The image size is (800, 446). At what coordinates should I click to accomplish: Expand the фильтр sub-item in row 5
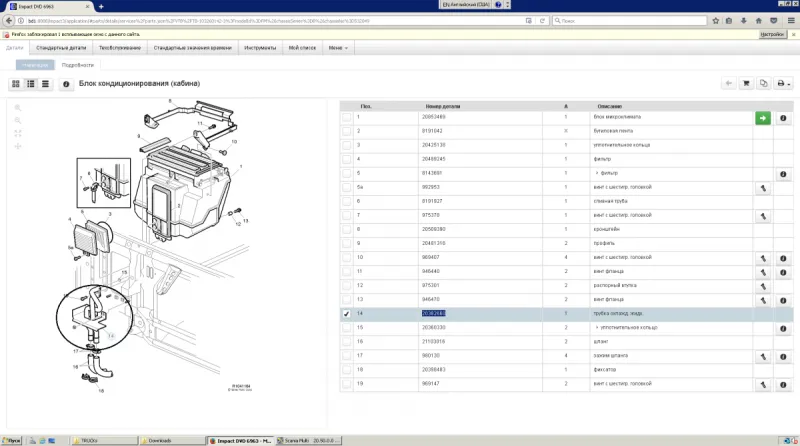point(595,173)
